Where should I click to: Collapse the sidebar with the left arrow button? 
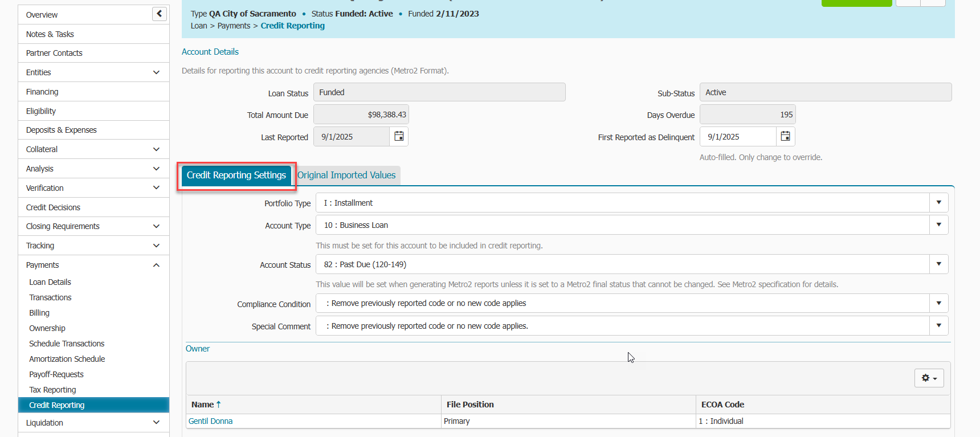pos(160,14)
